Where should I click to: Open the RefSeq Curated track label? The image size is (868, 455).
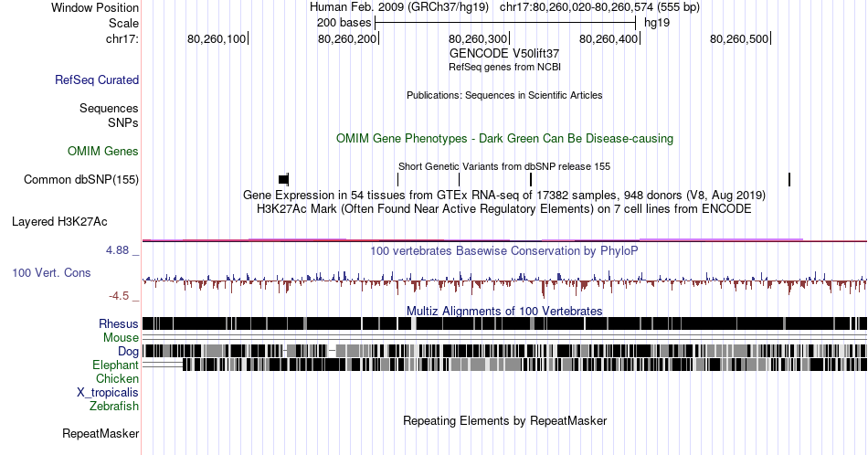(96, 79)
